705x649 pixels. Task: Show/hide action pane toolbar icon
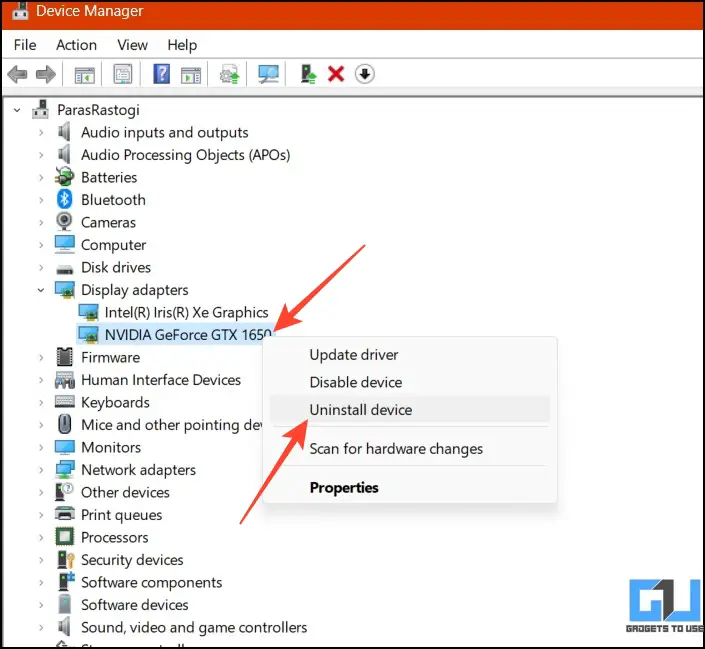click(x=191, y=74)
